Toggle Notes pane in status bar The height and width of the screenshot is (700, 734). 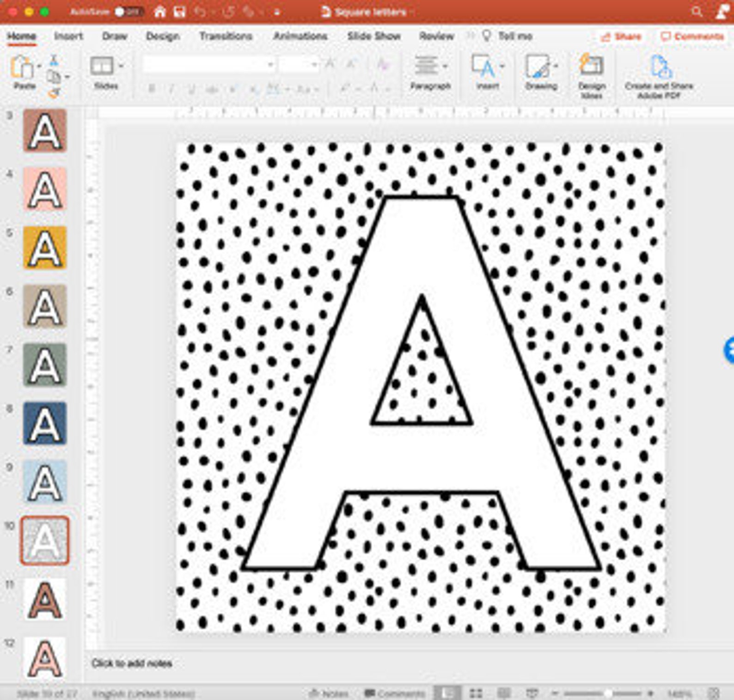[x=329, y=694]
